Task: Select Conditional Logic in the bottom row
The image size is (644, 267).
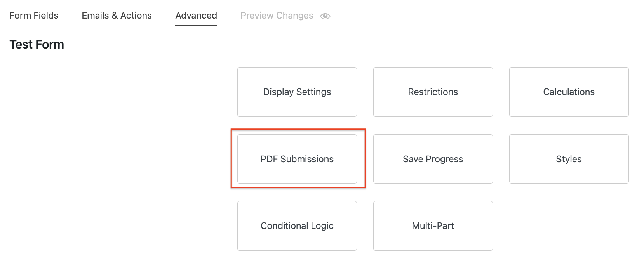Action: pos(297,225)
